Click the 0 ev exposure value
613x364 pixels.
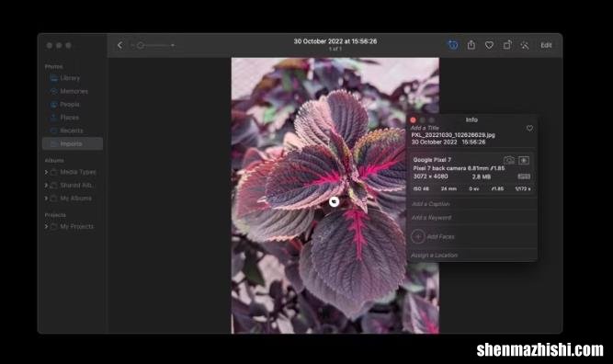(x=474, y=188)
